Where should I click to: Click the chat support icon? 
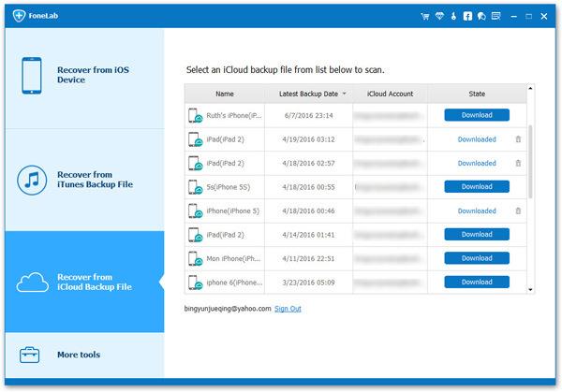tap(481, 16)
